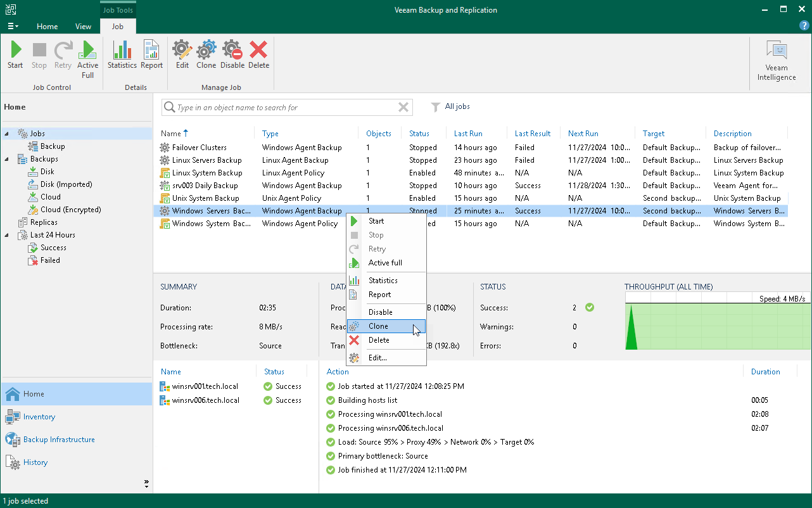
Task: Switch to the View ribbon tab
Action: click(x=83, y=27)
